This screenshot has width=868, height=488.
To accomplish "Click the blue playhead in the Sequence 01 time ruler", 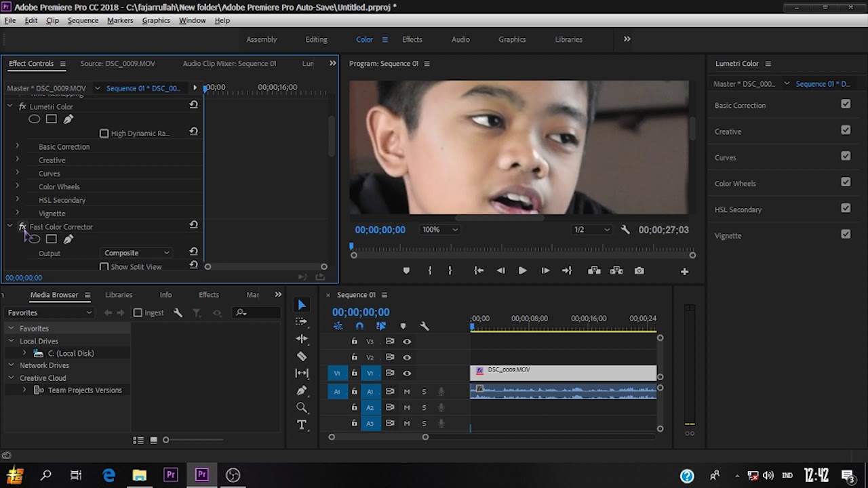I will pyautogui.click(x=473, y=327).
